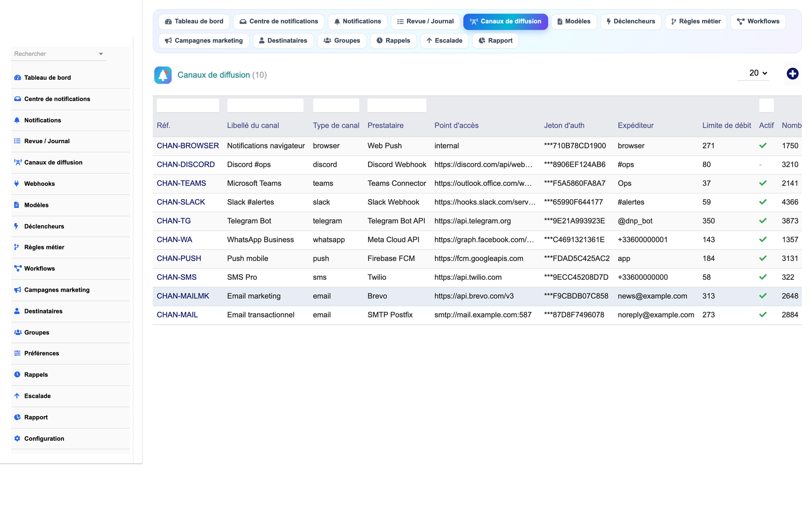Viewport: 812px width, 528px height.
Task: Open the CHAN-SLACK reference link
Action: pyautogui.click(x=181, y=202)
